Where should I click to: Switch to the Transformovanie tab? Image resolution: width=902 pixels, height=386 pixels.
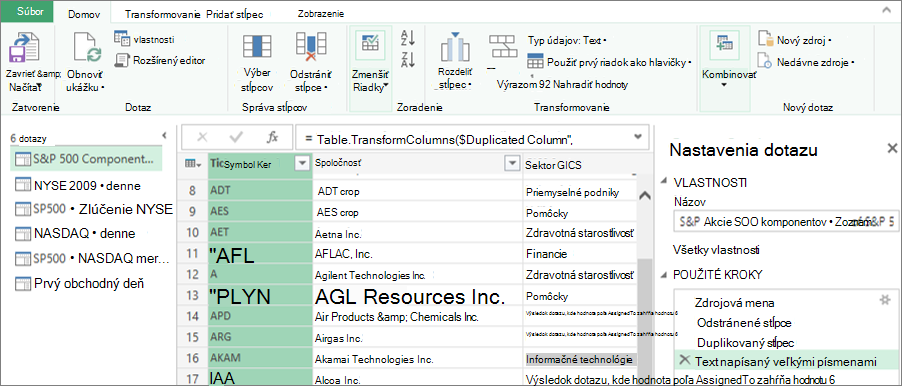point(162,13)
